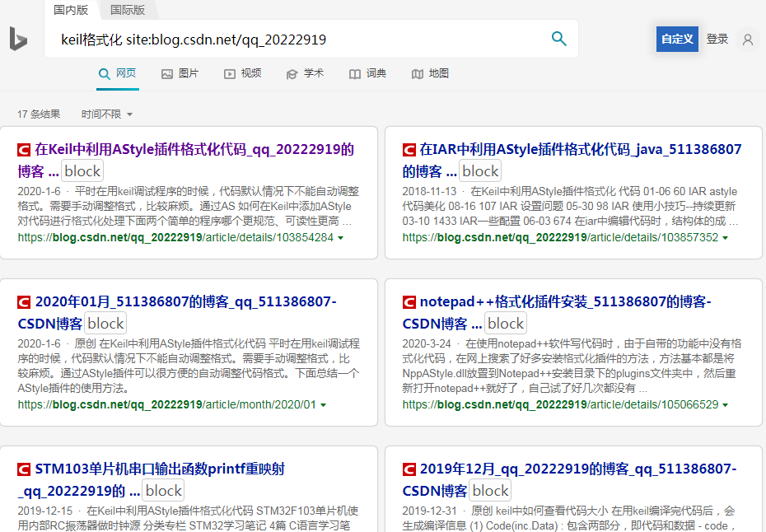Click the 图片 image tab icon
This screenshot has width=766, height=532.
pyautogui.click(x=167, y=74)
